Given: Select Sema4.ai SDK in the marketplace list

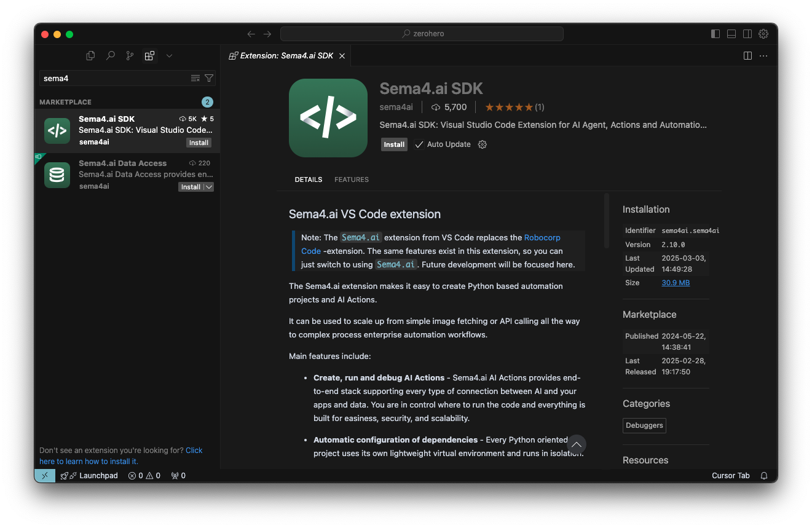Looking at the screenshot, I should [127, 130].
